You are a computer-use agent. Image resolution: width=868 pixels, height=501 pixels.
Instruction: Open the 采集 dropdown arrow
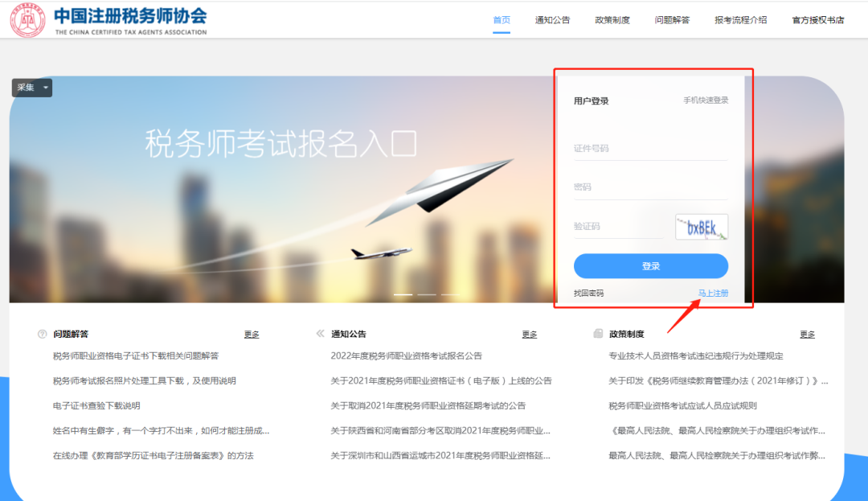(x=45, y=87)
